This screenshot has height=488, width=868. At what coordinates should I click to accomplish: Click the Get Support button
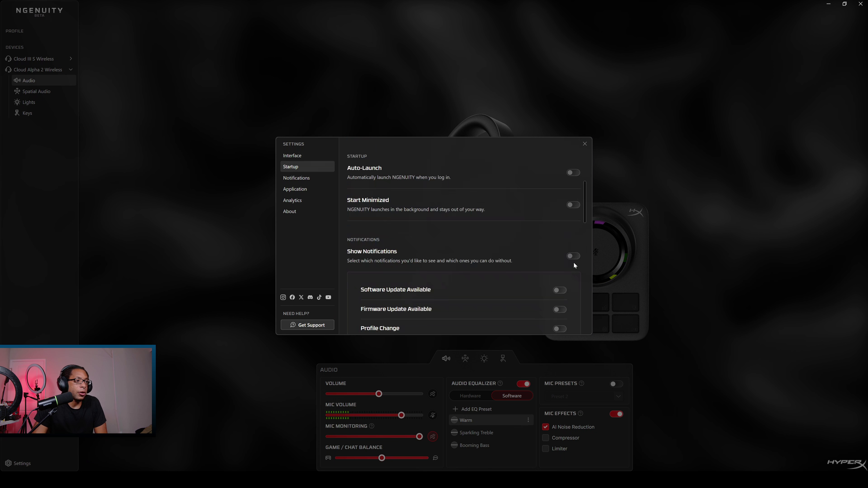click(307, 325)
